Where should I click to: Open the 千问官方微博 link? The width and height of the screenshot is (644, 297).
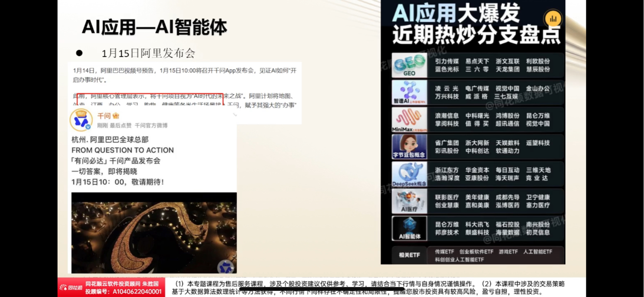click(151, 125)
